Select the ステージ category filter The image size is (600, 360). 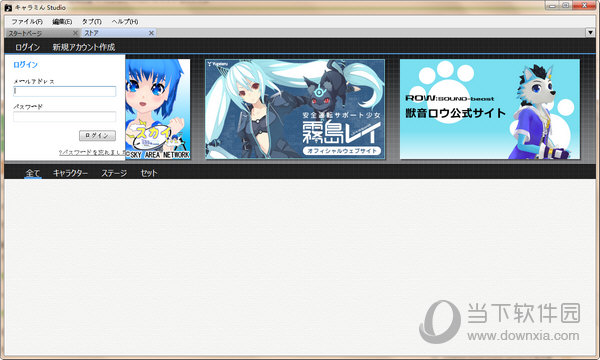click(x=114, y=173)
